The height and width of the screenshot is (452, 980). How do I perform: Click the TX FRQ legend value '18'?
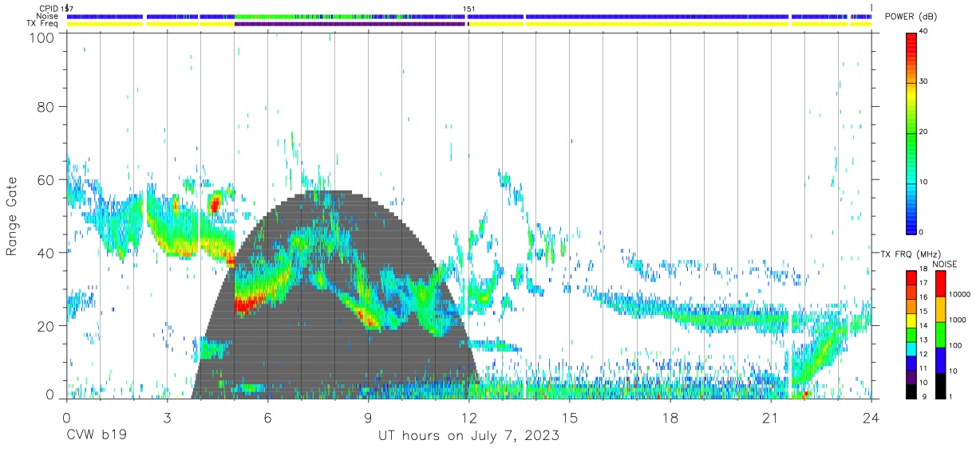(923, 269)
